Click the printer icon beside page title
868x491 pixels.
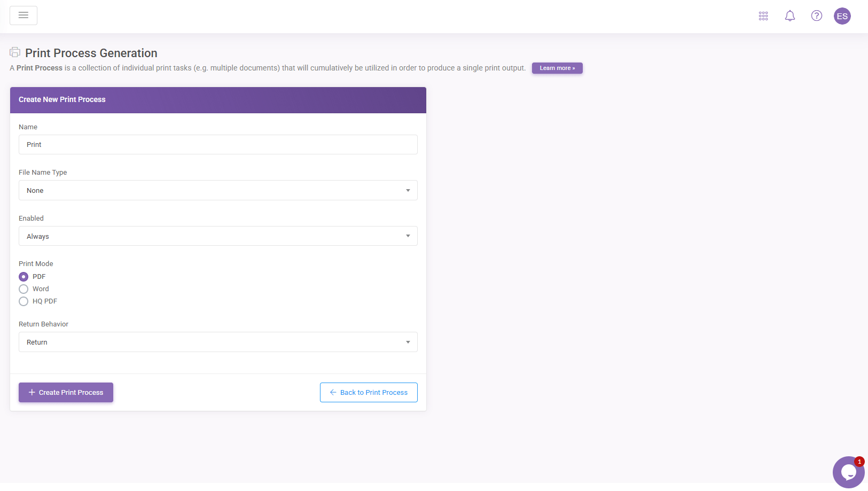pos(15,52)
